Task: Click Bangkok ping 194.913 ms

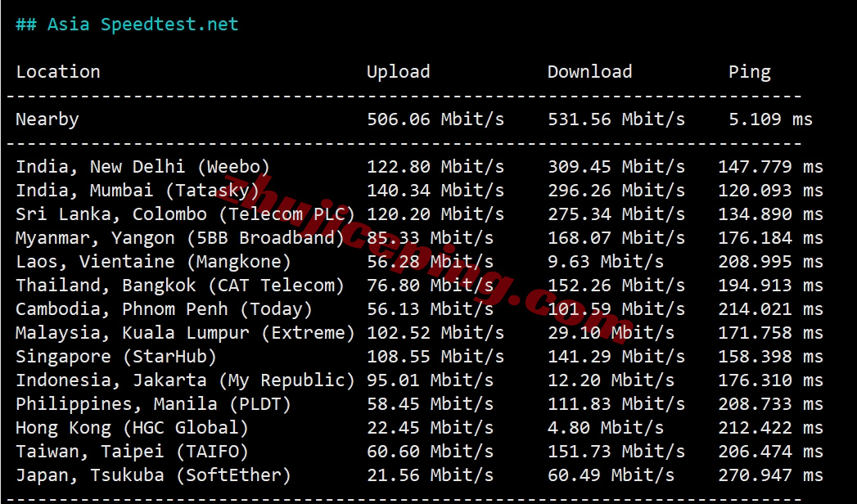Action: click(770, 286)
